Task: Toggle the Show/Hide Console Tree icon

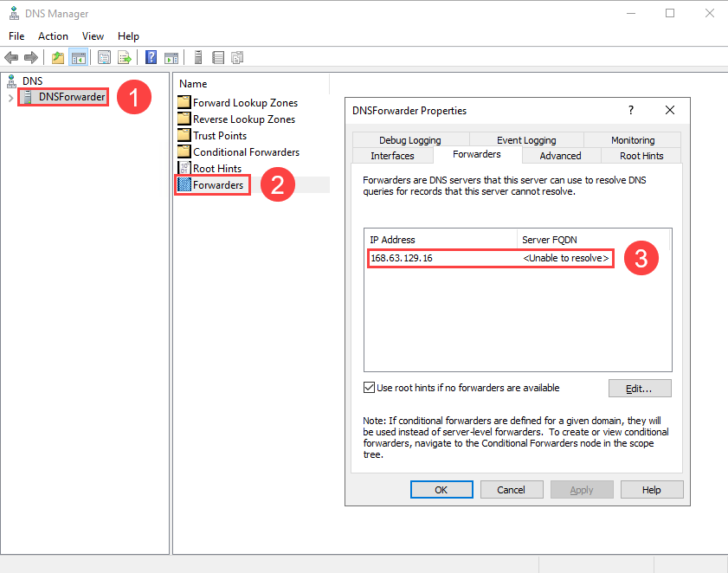Action: click(79, 57)
